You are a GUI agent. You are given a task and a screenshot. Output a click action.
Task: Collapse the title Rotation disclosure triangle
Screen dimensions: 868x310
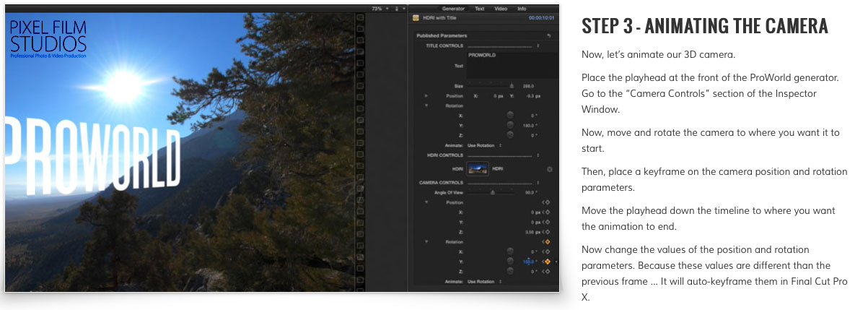pos(426,105)
